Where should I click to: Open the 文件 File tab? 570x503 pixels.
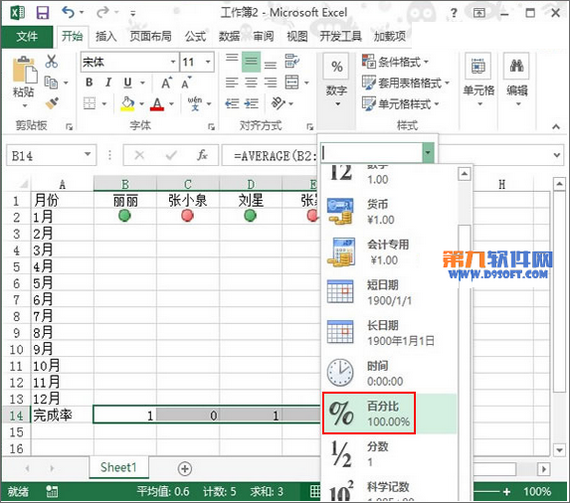[x=27, y=36]
